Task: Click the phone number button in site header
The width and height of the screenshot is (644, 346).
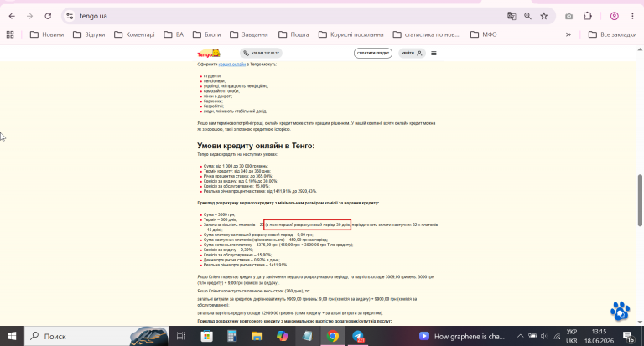Action: coord(261,54)
